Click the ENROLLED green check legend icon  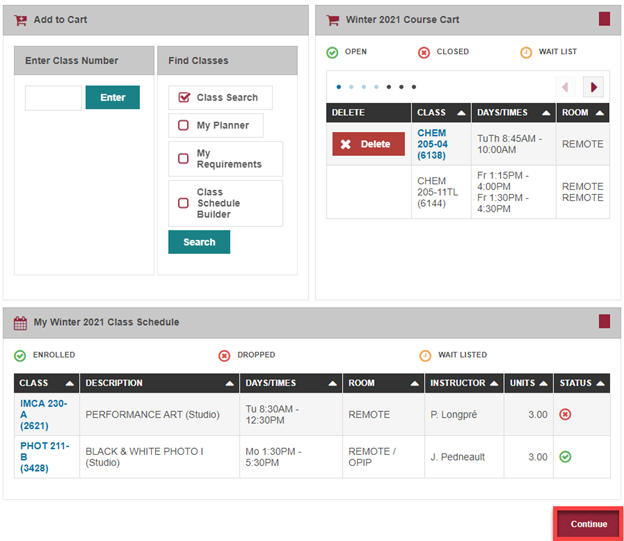click(20, 355)
